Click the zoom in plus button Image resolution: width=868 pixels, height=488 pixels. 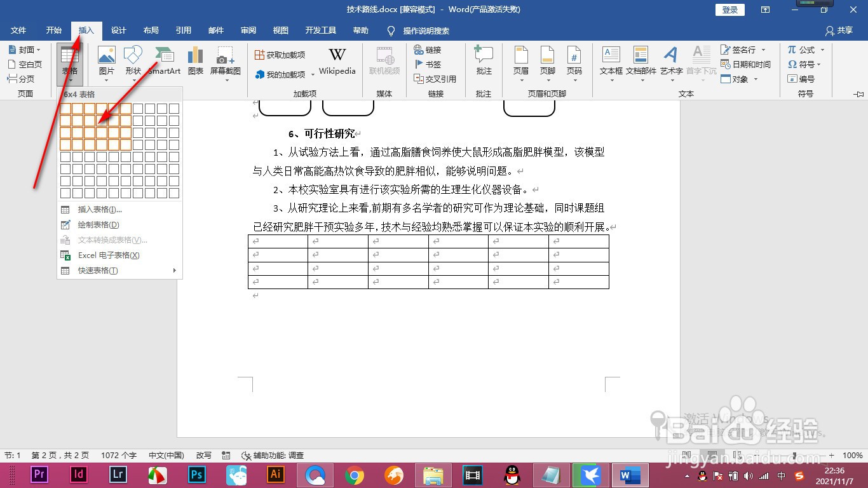832,456
